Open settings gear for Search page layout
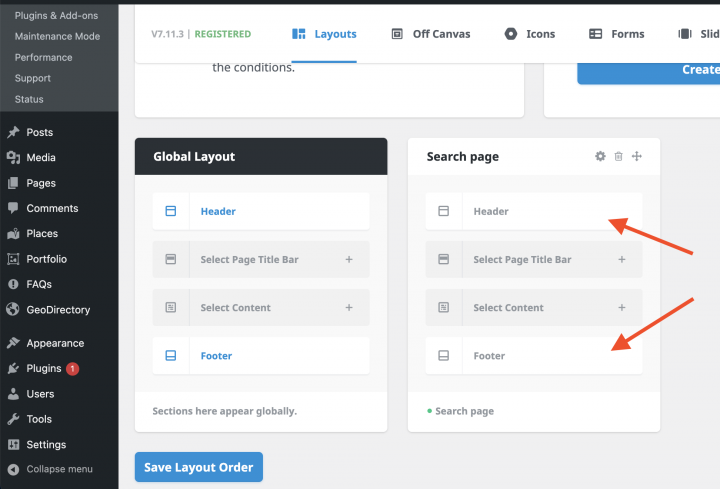The width and height of the screenshot is (720, 489). 600,156
